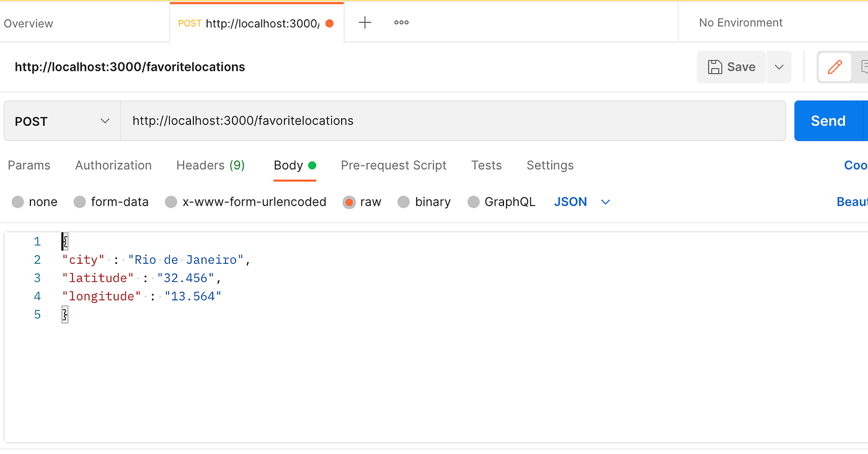Image resolution: width=868 pixels, height=454 pixels.
Task: Expand the Save options arrow
Action: point(779,67)
